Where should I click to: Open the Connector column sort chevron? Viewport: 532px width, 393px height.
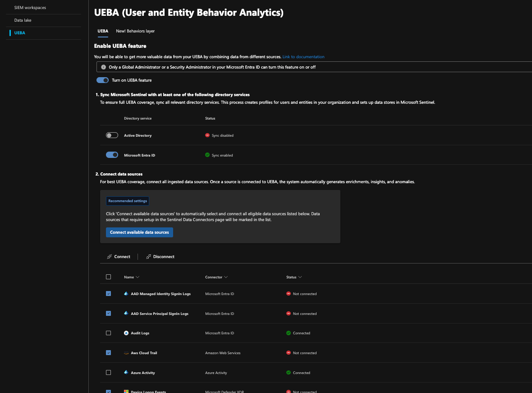(226, 277)
